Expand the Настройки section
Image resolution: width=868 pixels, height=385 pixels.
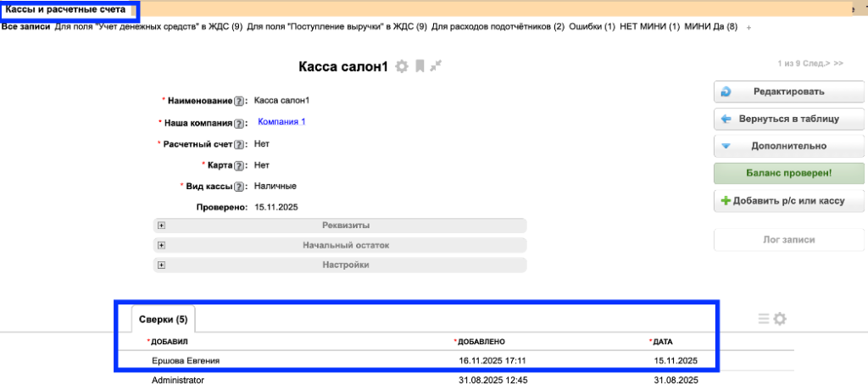click(160, 265)
